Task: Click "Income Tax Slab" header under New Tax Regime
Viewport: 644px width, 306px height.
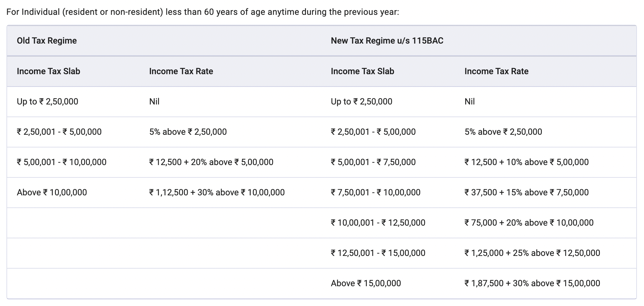Action: 362,71
